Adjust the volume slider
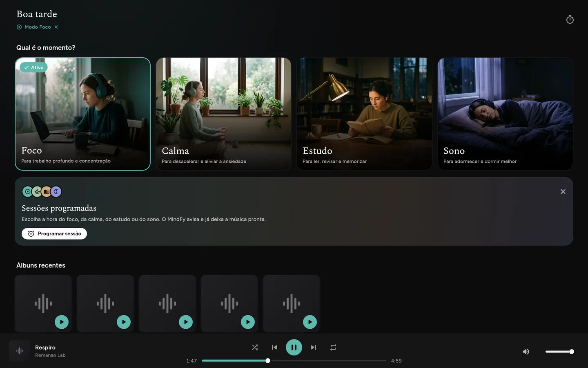Viewport: 588px width, 368px height. 559,352
